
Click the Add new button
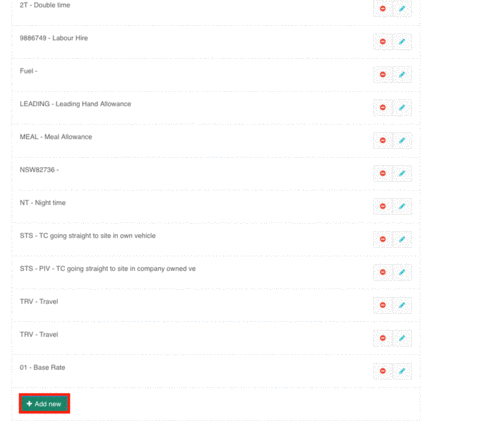tap(44, 404)
